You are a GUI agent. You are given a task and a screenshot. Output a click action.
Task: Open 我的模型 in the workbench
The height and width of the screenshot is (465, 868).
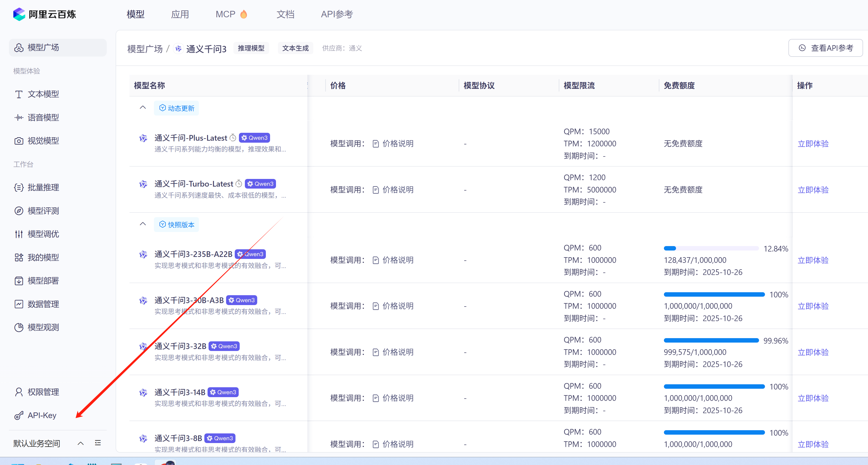(43, 257)
